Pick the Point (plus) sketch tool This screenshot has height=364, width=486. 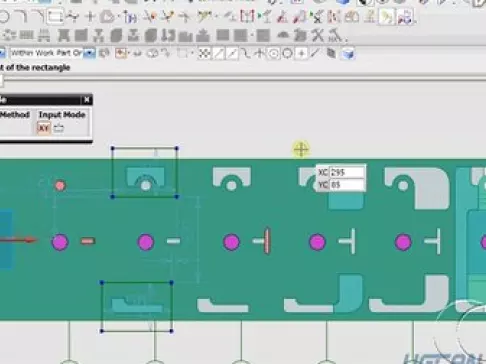click(x=90, y=16)
